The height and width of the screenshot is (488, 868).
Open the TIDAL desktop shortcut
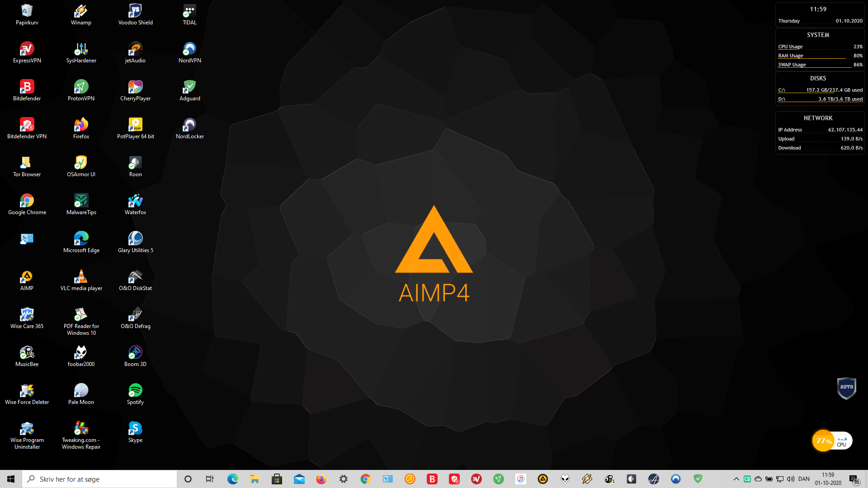[x=189, y=11]
